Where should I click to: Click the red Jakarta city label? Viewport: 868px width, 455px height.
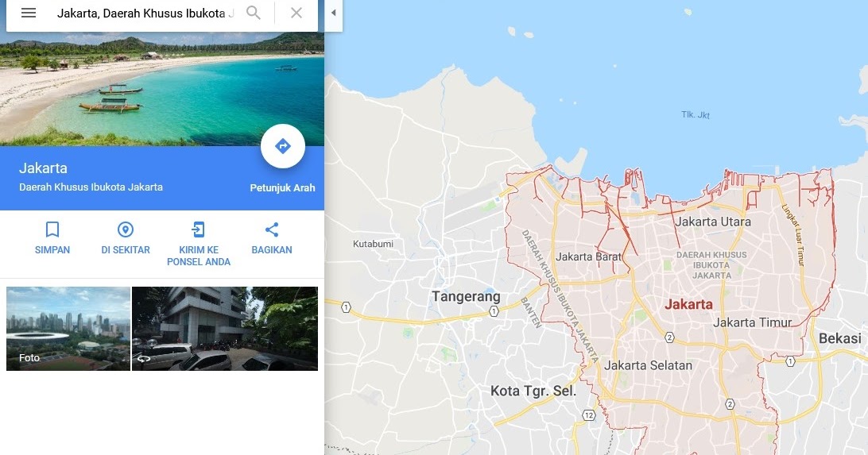688,304
